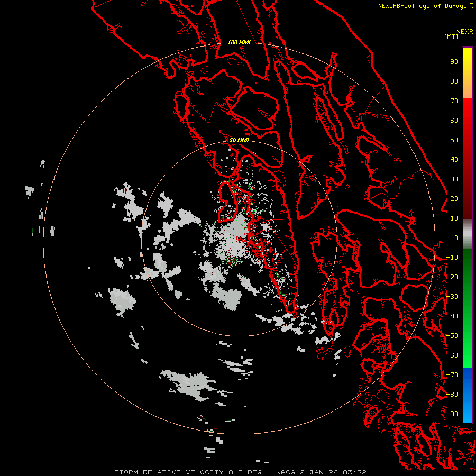Click the -10 scale value
Viewport: 476px width, 476px height.
(x=452, y=258)
